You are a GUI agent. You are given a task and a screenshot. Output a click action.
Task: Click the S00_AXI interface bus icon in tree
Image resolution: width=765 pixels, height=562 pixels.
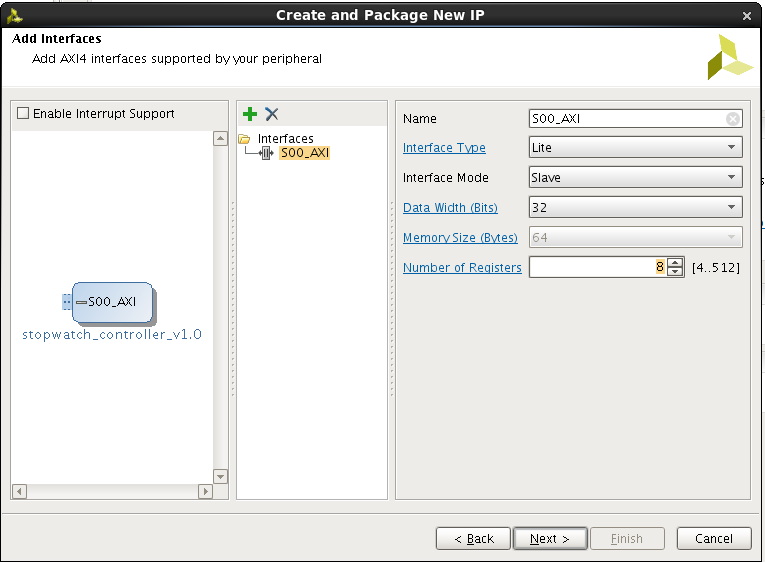pyautogui.click(x=266, y=153)
